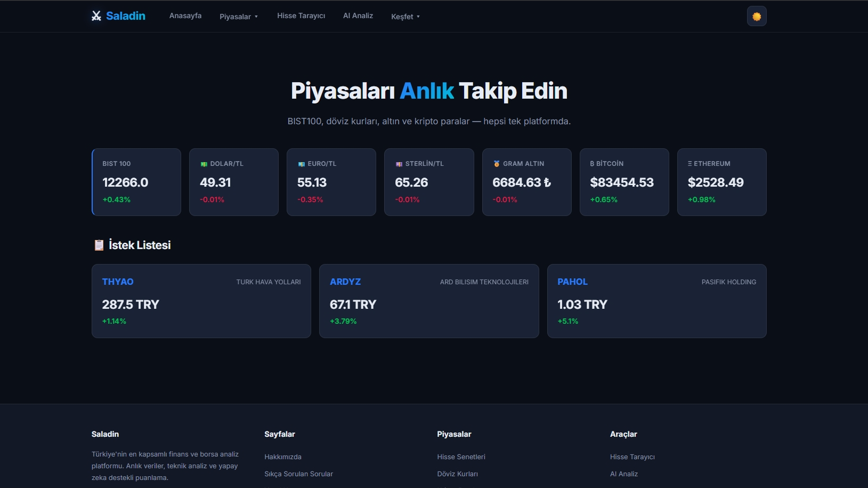Select the 287.5 TRY price
This screenshot has width=868, height=488.
pos(131,305)
